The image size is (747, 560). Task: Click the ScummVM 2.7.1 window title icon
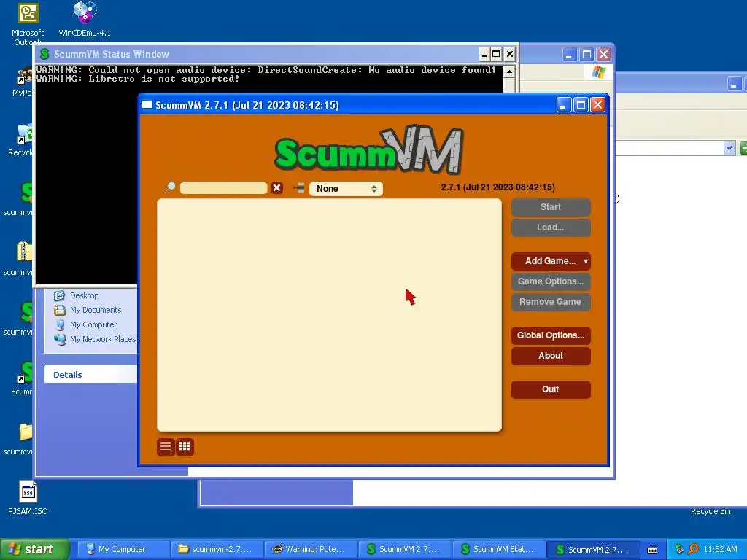click(147, 105)
